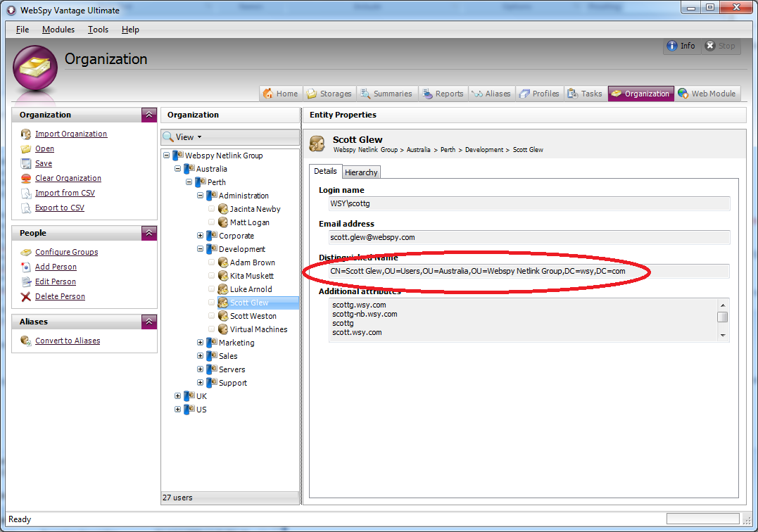This screenshot has height=532, width=758.
Task: Click the Import Organization icon
Action: 25,134
